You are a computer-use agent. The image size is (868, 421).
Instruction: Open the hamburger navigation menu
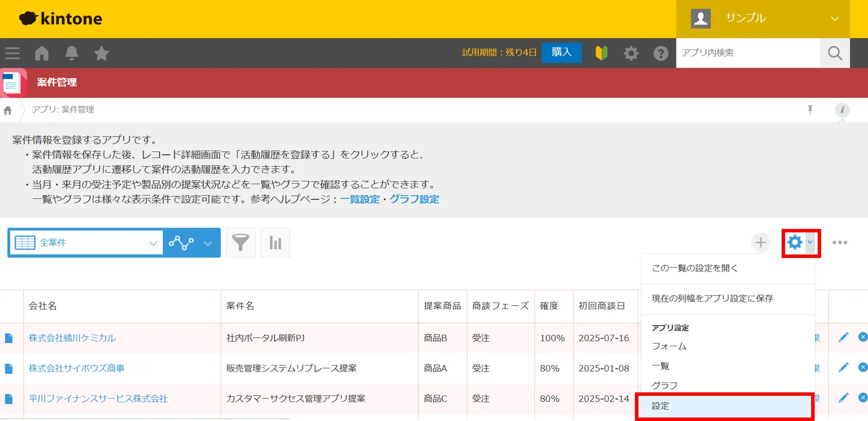(13, 53)
